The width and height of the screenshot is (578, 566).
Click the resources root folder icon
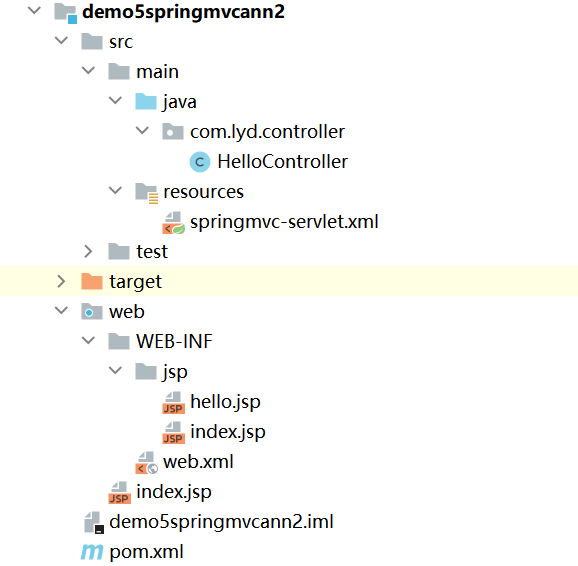[x=146, y=193]
